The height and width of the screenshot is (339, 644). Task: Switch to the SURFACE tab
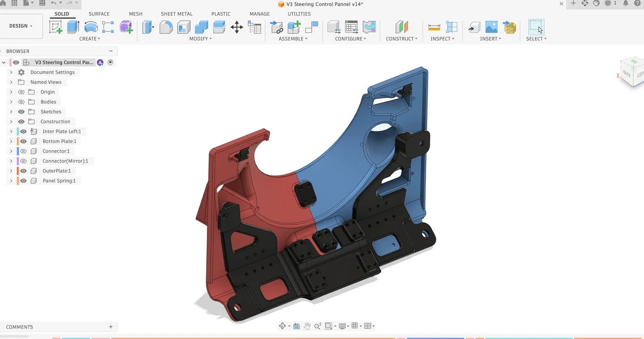(x=99, y=14)
